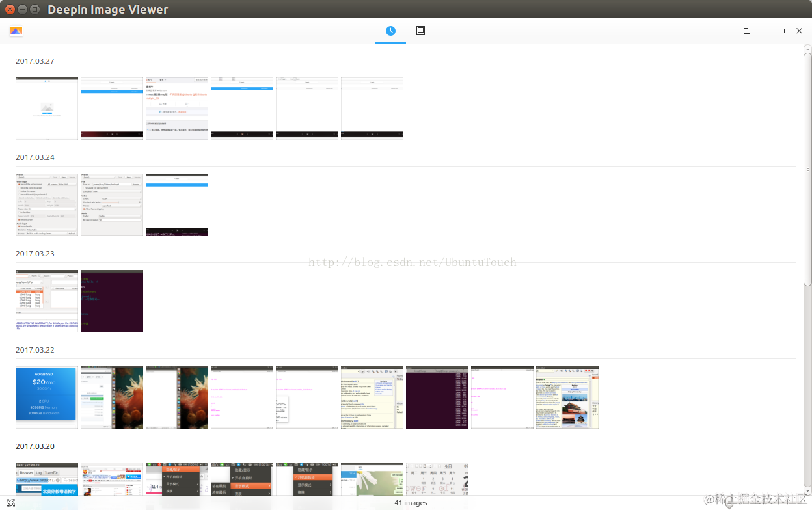Click the red close button in title bar
The width and height of the screenshot is (812, 510).
click(10, 9)
